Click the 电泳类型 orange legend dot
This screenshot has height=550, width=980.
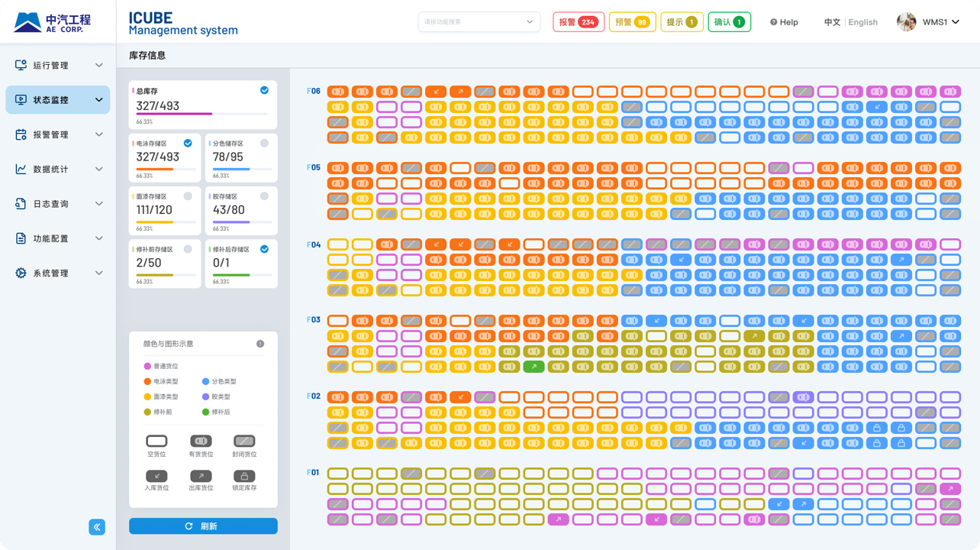(x=147, y=381)
